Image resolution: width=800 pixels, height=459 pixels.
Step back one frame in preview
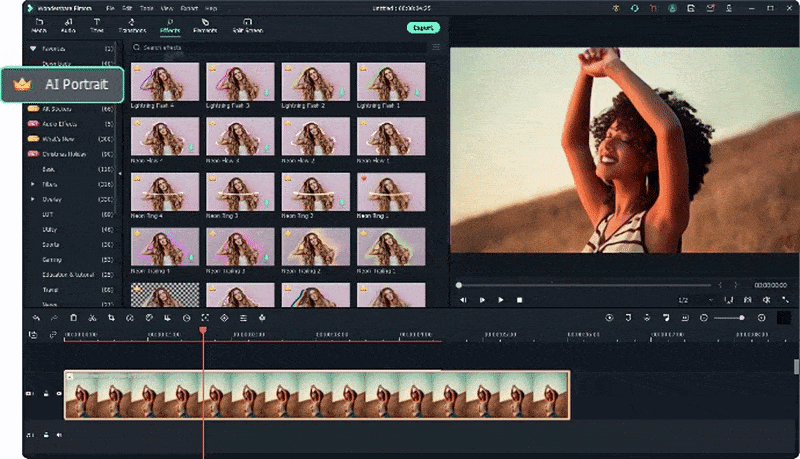(x=463, y=300)
